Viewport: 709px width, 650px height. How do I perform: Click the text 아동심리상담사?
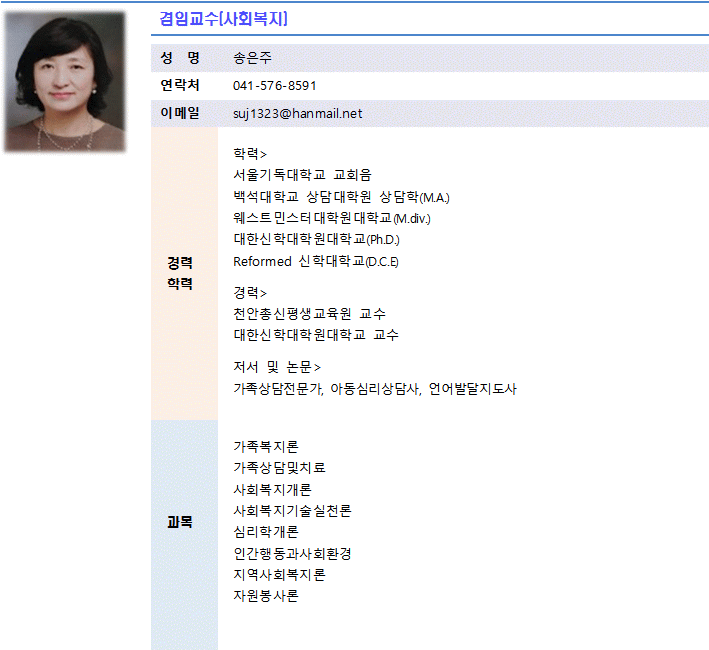tap(375, 389)
